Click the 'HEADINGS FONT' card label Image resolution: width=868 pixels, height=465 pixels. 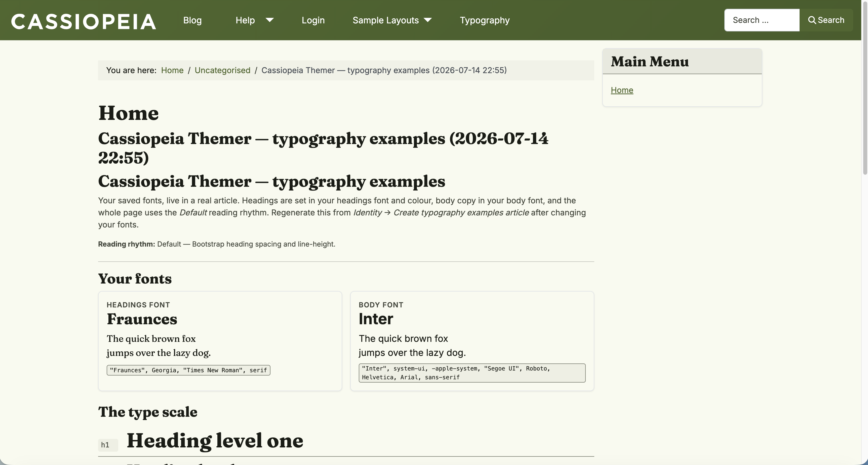[x=138, y=305]
